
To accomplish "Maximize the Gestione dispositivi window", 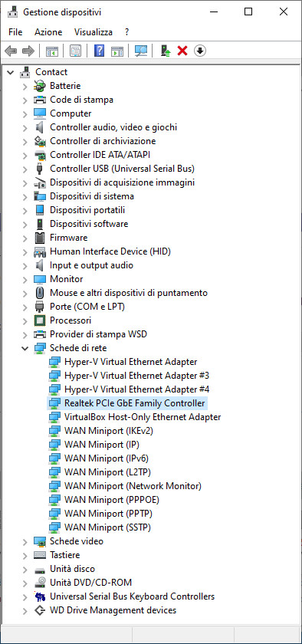I will tap(248, 12).
